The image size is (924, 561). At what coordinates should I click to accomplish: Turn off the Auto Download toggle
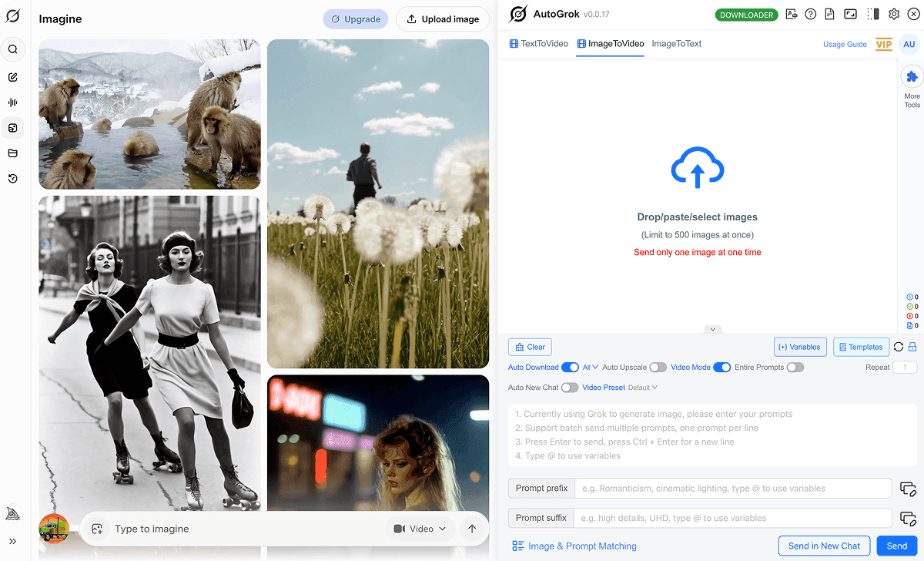(x=570, y=368)
